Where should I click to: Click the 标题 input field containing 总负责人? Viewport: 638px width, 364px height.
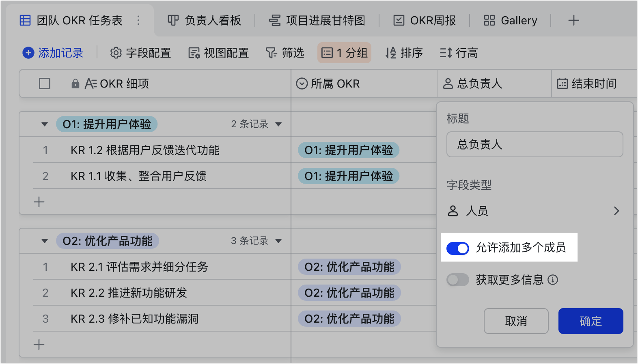coord(535,144)
